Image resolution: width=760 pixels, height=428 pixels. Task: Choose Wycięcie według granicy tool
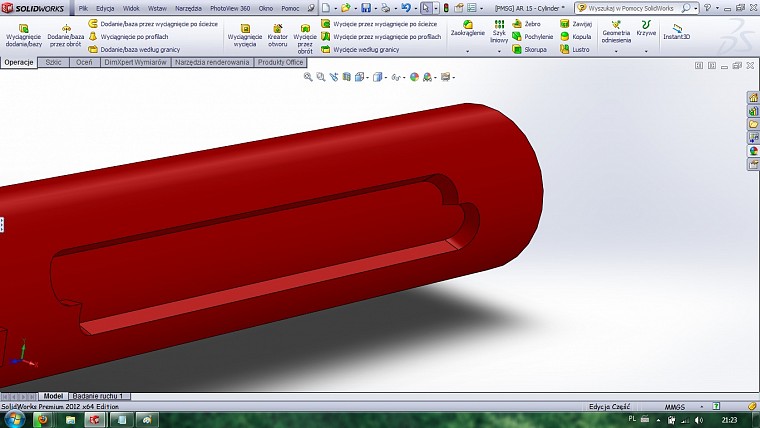pos(360,49)
